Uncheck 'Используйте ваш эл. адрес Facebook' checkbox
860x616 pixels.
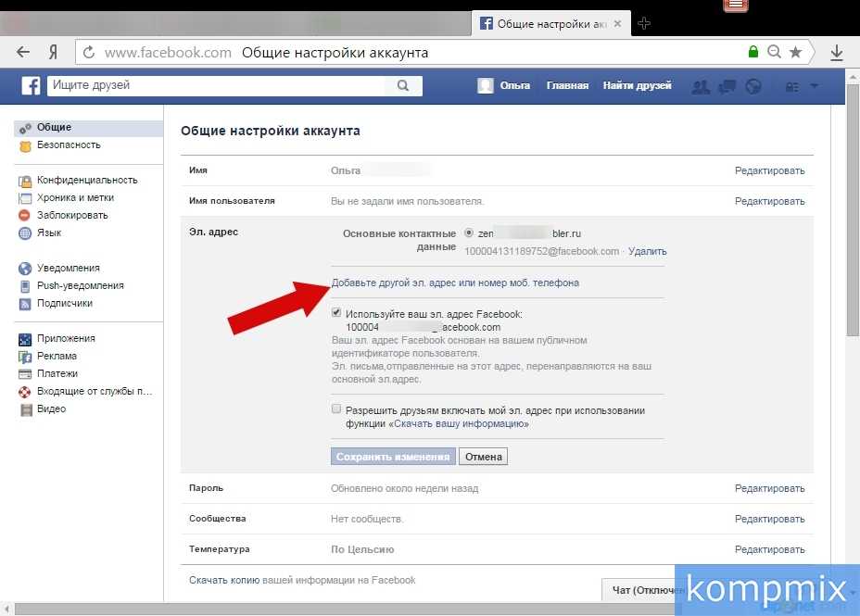click(x=336, y=314)
